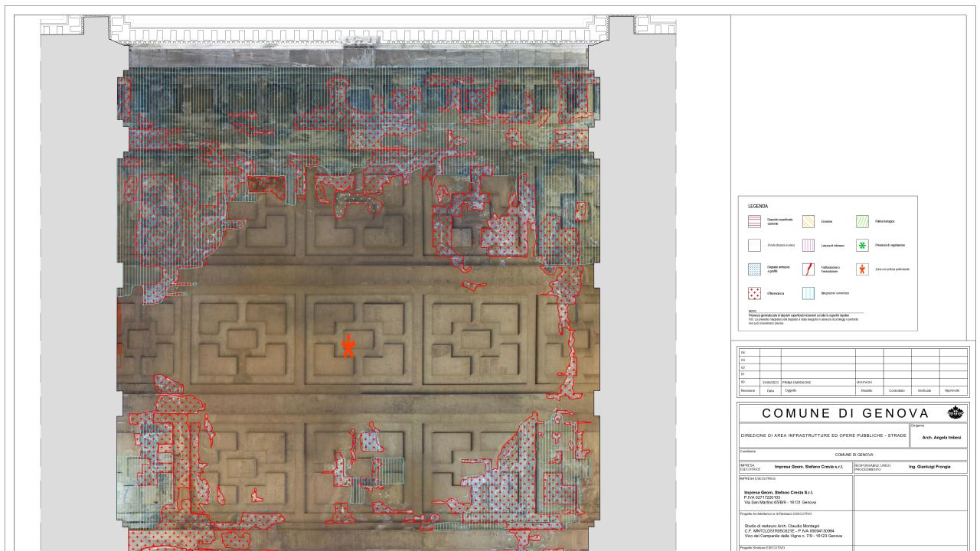Click the centered COMUNE DI GENOVA committente text
The image size is (980, 551).
tap(854, 455)
